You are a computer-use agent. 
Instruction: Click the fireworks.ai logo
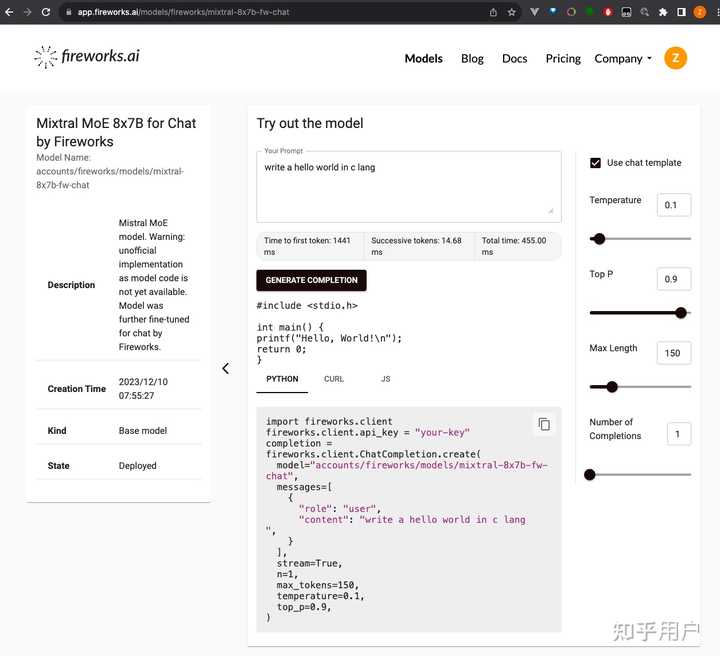pyautogui.click(x=87, y=57)
